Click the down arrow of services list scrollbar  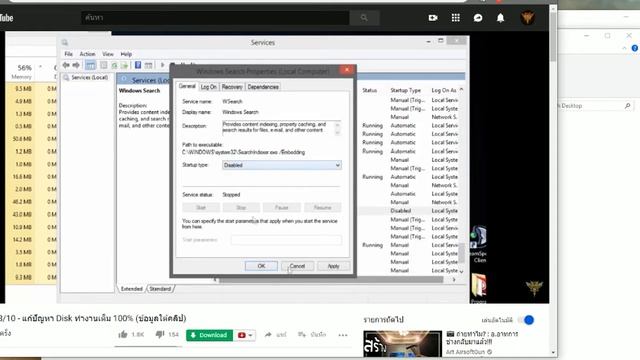pyautogui.click(x=461, y=271)
